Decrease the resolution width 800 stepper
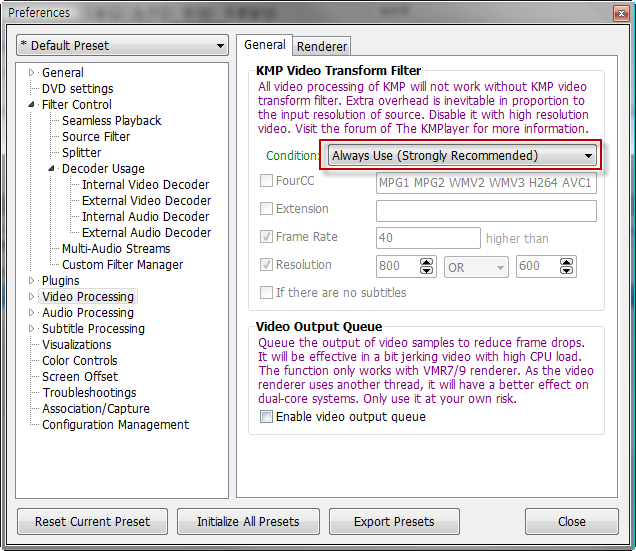 click(x=426, y=271)
